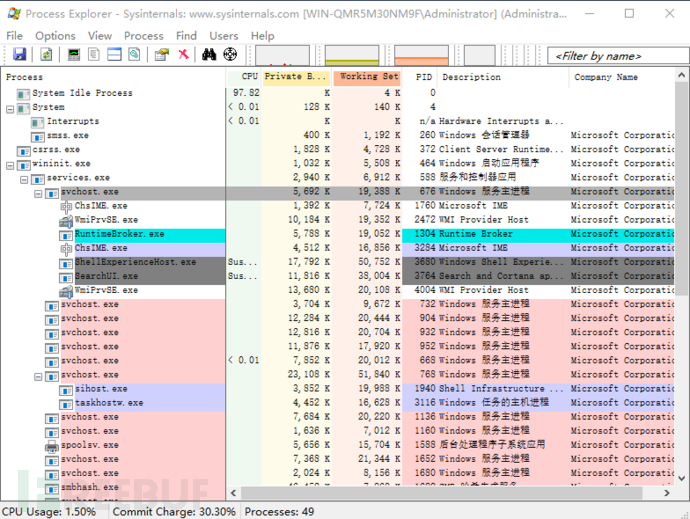Sort by the Process column header
The image size is (690, 519).
click(114, 77)
